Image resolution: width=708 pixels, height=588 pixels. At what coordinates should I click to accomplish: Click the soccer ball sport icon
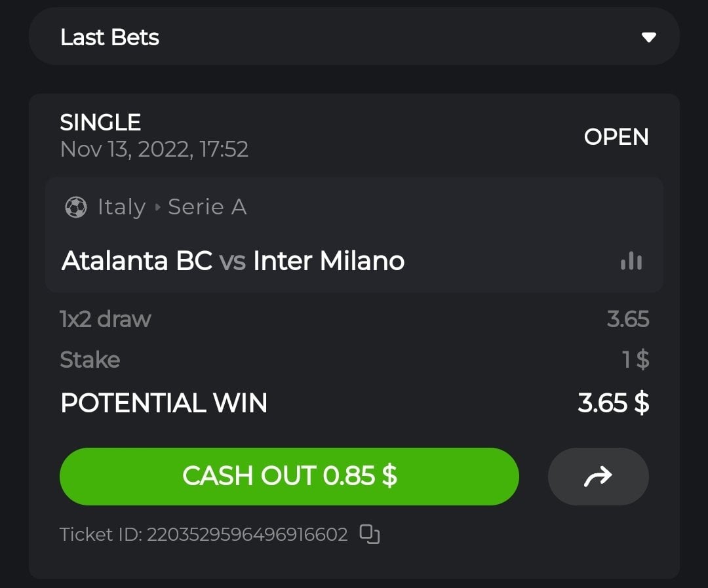76,208
